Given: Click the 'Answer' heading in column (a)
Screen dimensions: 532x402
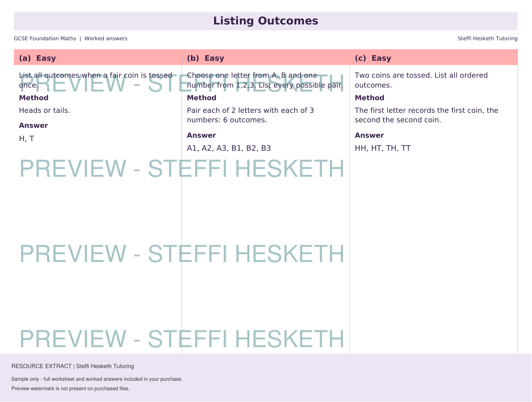Looking at the screenshot, I should point(34,125).
